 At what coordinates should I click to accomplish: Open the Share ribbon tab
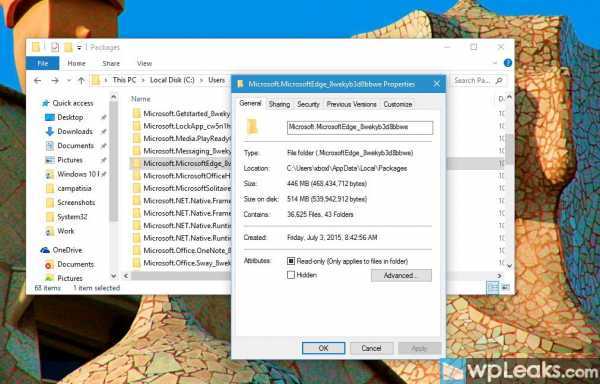click(x=111, y=63)
